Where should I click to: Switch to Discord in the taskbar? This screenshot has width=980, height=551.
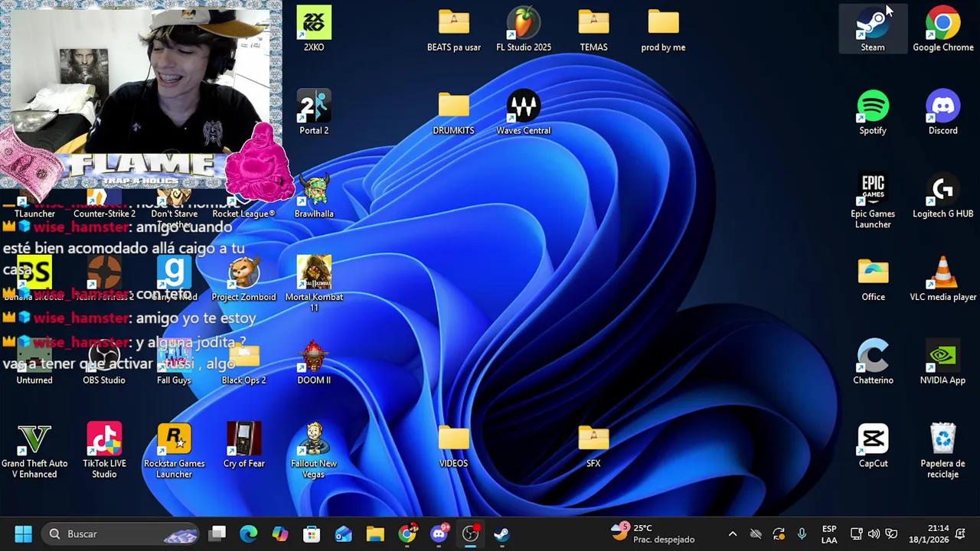[x=439, y=533]
